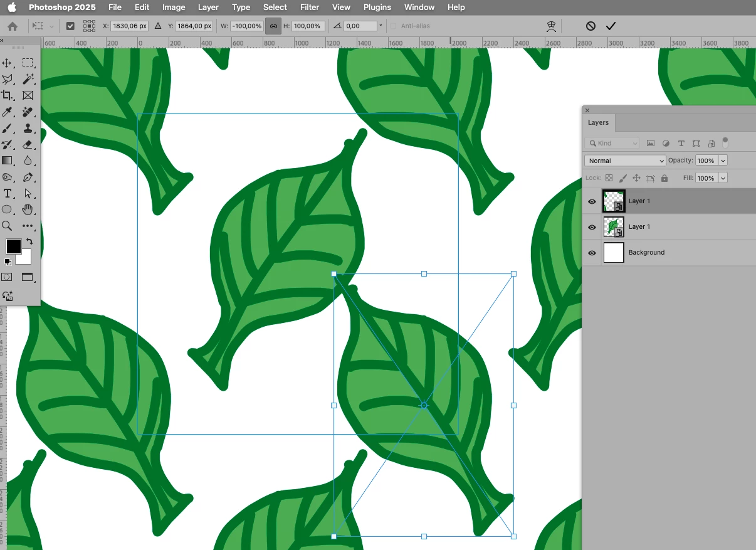Viewport: 756px width, 550px height.
Task: Open the Photoshop 2025 application menu
Action: coord(62,7)
